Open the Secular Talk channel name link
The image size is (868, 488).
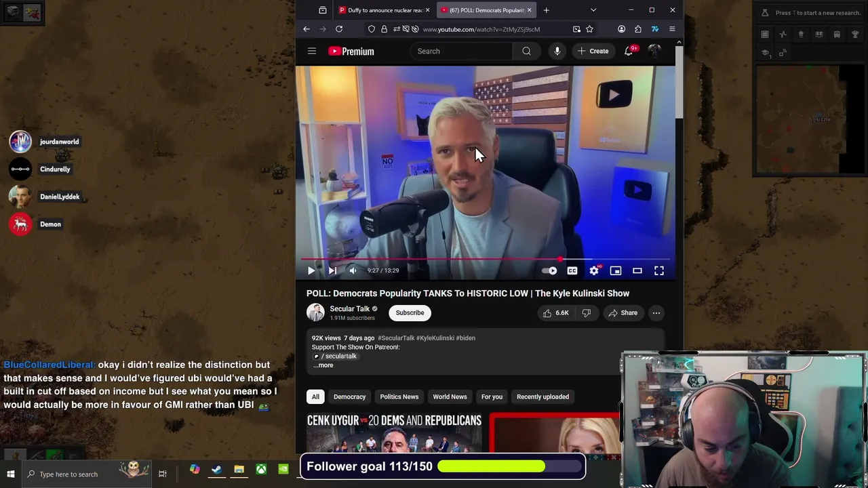coord(349,308)
